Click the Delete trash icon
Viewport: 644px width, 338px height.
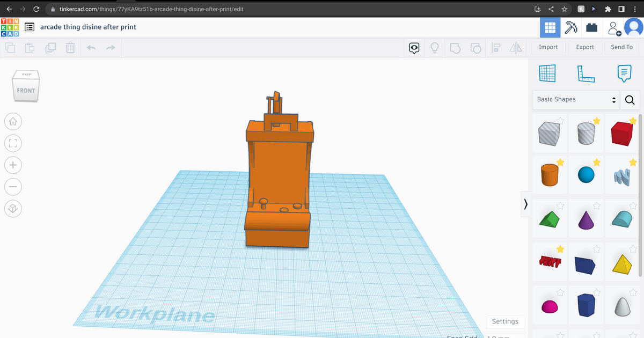(70, 48)
